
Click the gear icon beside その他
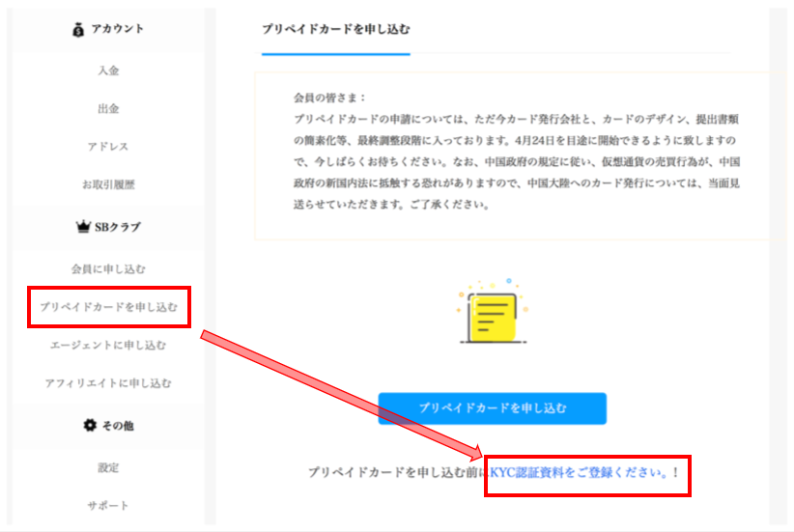coord(90,425)
